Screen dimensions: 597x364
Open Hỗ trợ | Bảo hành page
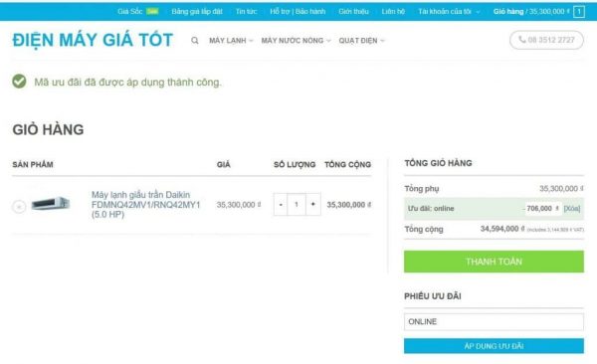[298, 11]
